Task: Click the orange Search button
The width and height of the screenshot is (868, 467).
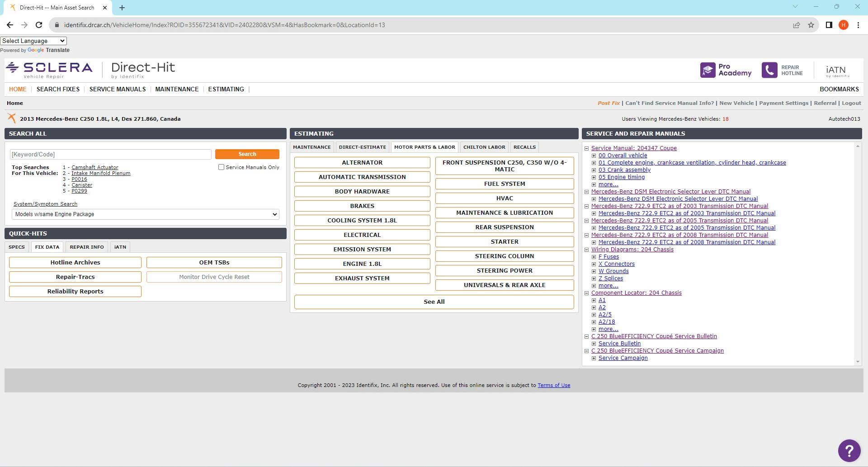Action: pyautogui.click(x=247, y=154)
